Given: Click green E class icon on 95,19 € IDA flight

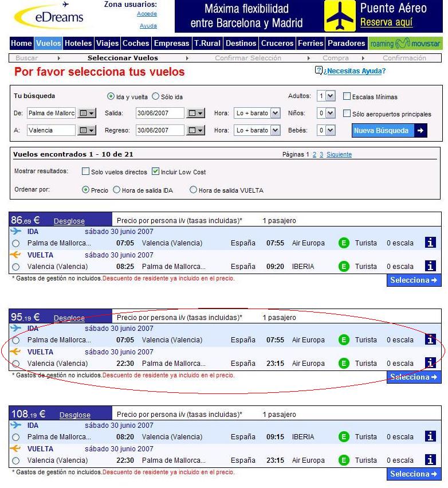Looking at the screenshot, I should (344, 340).
